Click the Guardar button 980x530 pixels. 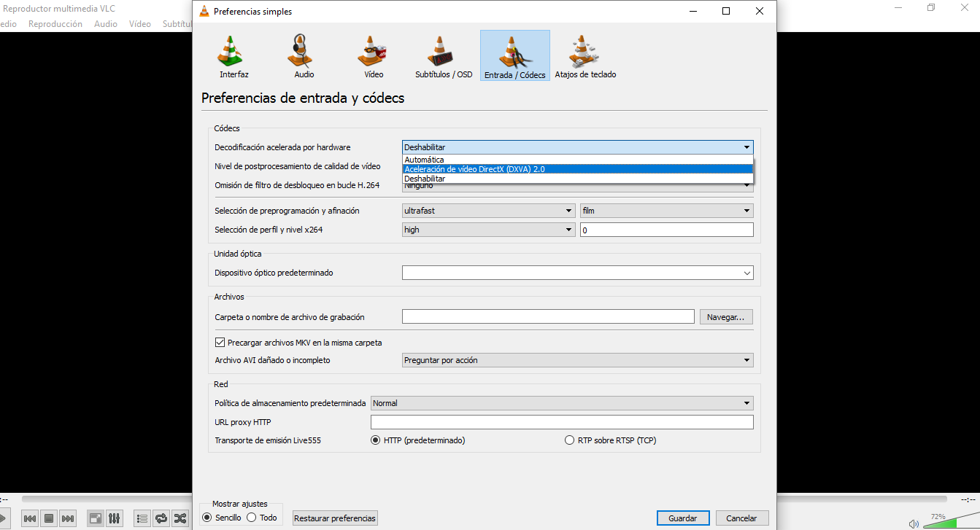(x=682, y=518)
